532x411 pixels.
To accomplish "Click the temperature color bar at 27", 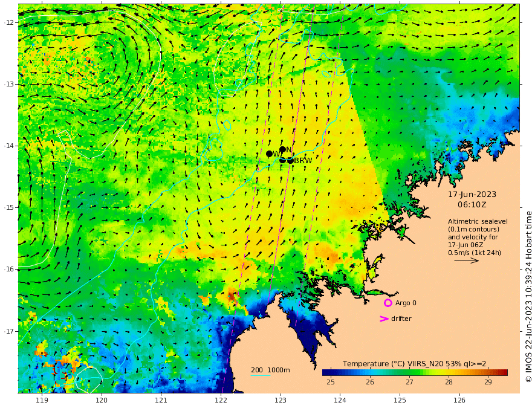I will click(x=409, y=372).
